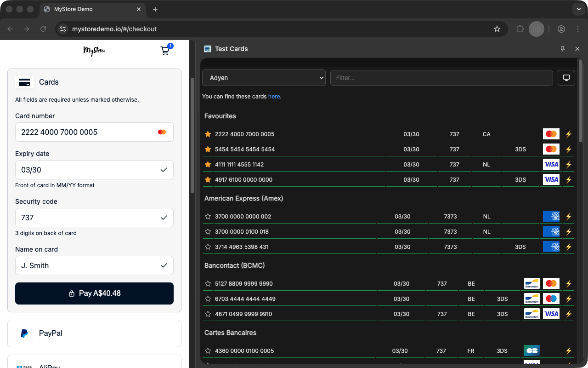Bookmark this page with the star icon
This screenshot has width=588, height=368.
click(x=497, y=29)
